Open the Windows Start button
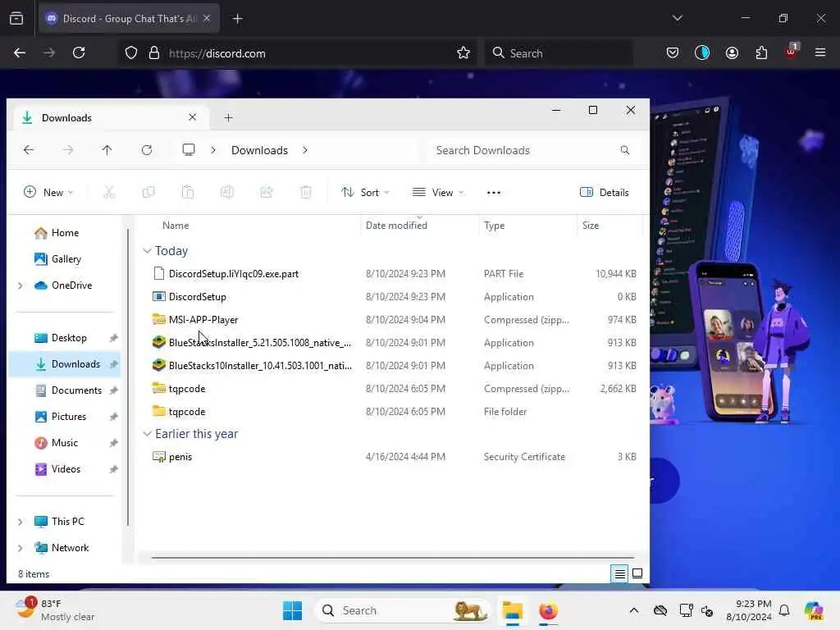 (292, 610)
